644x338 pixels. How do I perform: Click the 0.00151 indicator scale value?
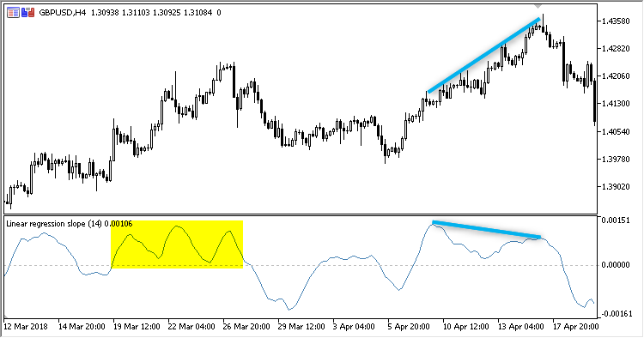(616, 220)
